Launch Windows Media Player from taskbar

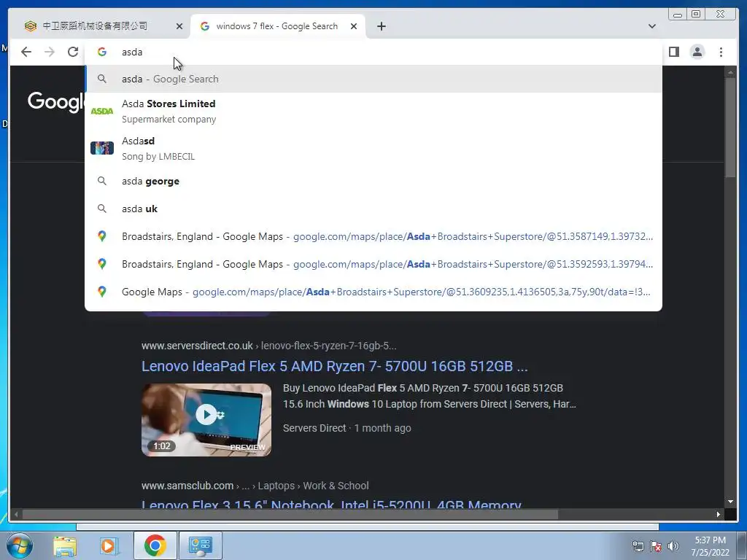pos(109,545)
